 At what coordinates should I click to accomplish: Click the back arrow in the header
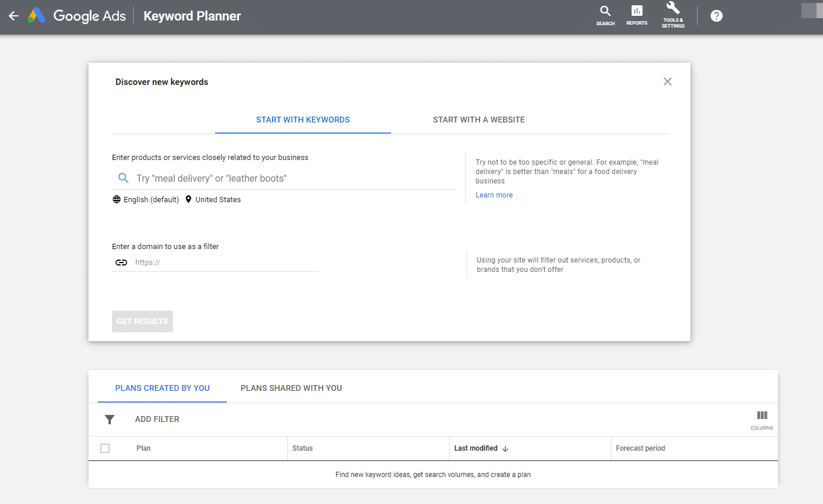[13, 16]
